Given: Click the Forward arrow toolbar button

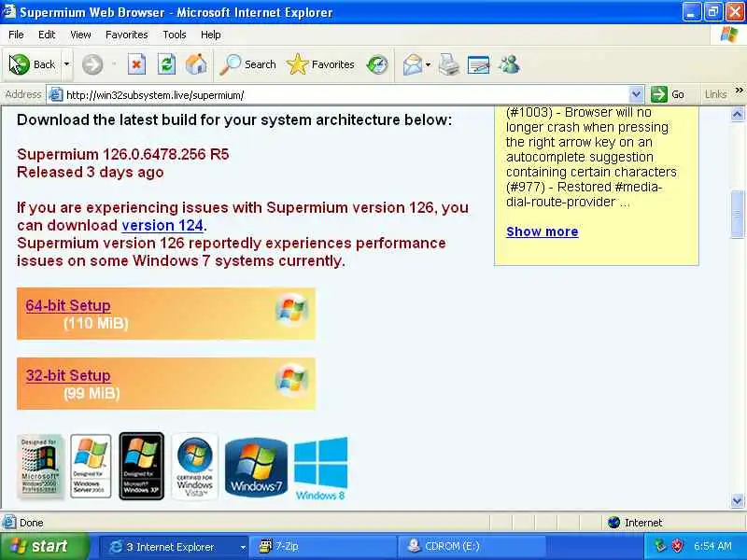Looking at the screenshot, I should pos(92,64).
